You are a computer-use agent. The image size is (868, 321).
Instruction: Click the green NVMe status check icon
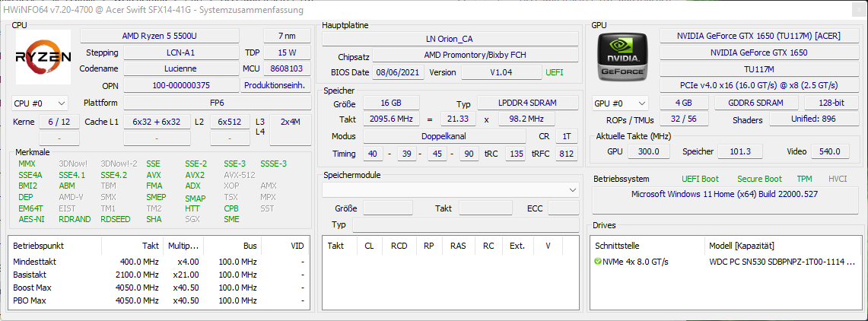pyautogui.click(x=598, y=262)
